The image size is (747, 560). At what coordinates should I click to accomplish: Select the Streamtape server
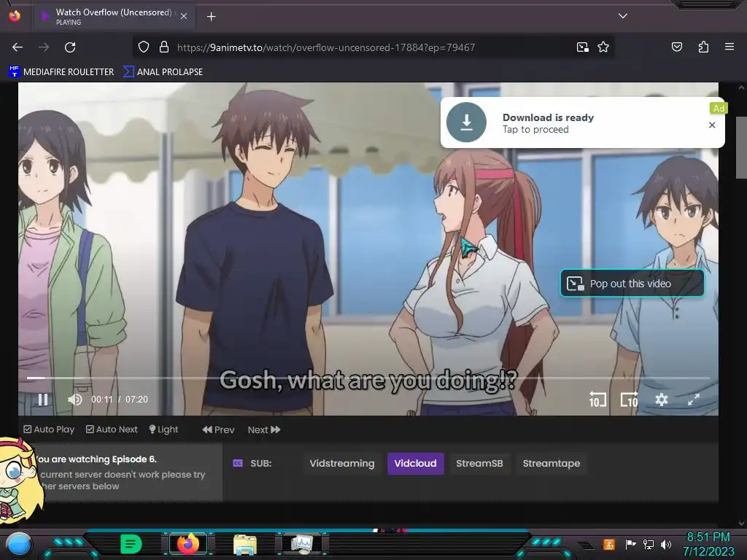[551, 463]
